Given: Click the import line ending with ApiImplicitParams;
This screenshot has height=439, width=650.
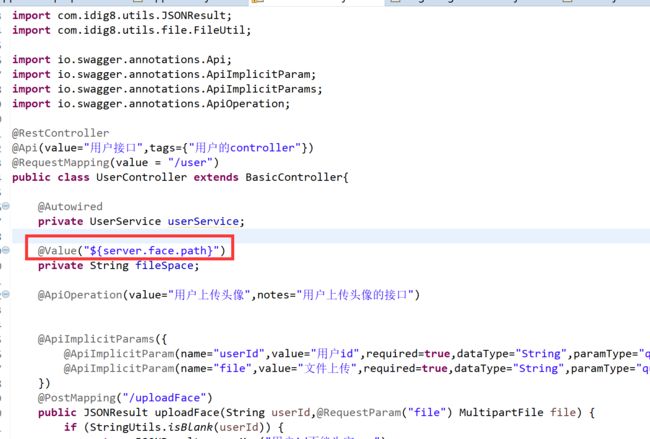Looking at the screenshot, I should (167, 89).
